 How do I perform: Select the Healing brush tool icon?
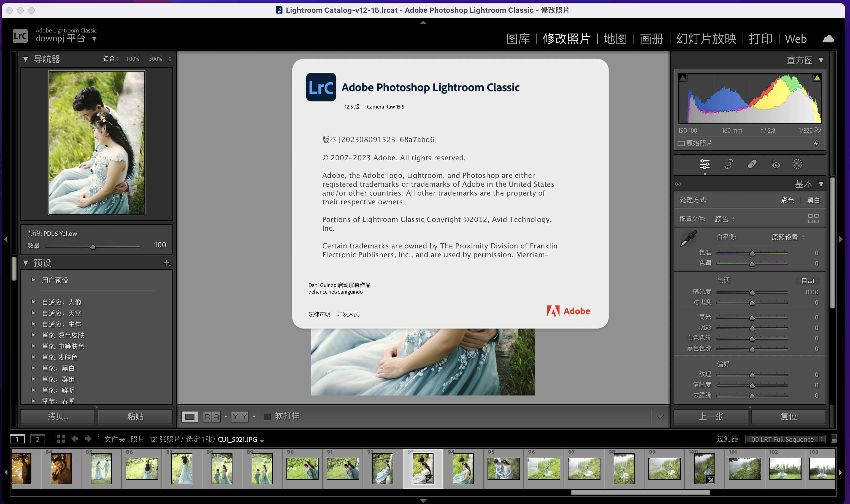pos(752,164)
